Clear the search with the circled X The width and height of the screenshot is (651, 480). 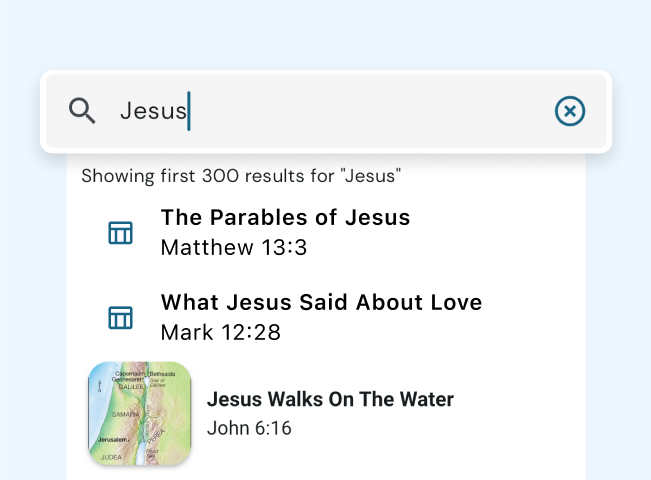click(x=570, y=111)
